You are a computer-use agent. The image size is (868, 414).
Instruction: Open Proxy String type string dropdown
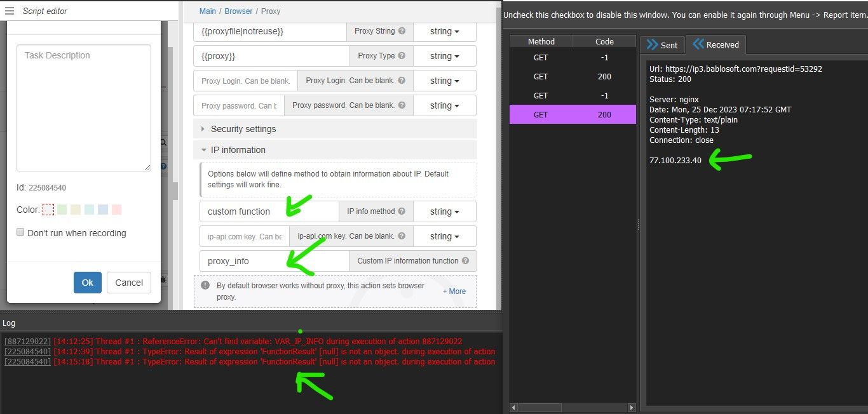pyautogui.click(x=444, y=31)
